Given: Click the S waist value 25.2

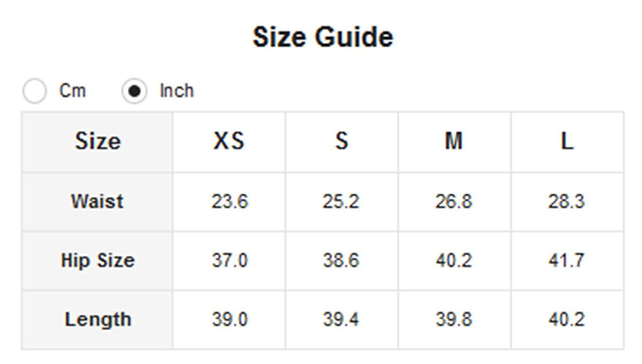Looking at the screenshot, I should point(341,202).
